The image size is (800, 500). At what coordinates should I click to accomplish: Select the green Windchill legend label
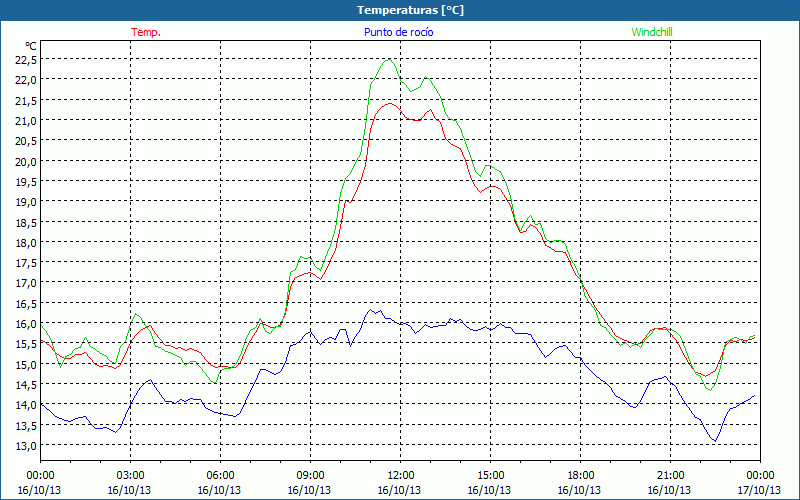point(652,32)
